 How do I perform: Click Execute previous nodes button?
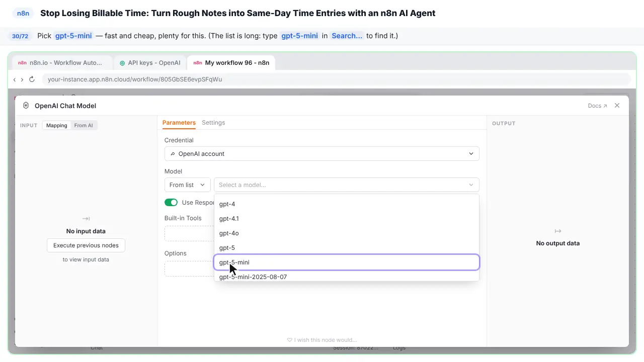pyautogui.click(x=86, y=245)
